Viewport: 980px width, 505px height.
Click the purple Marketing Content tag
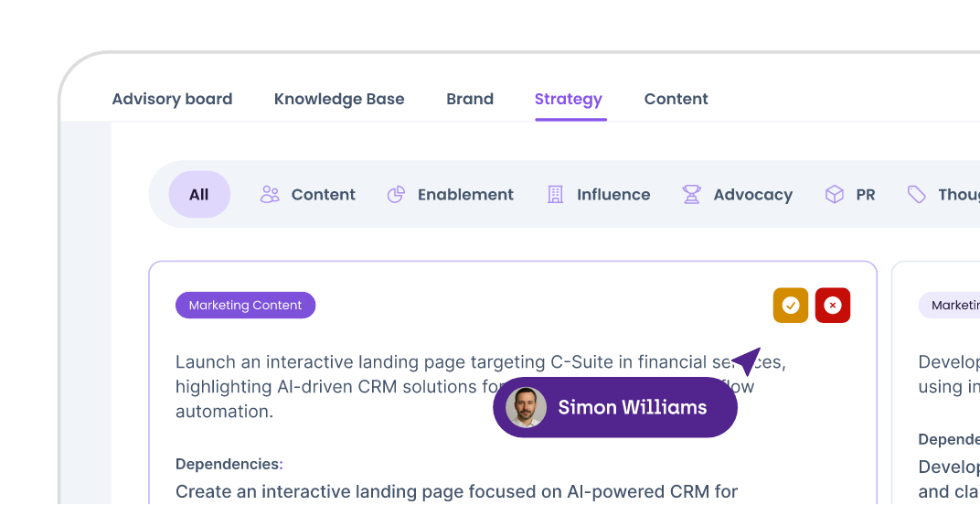(245, 306)
